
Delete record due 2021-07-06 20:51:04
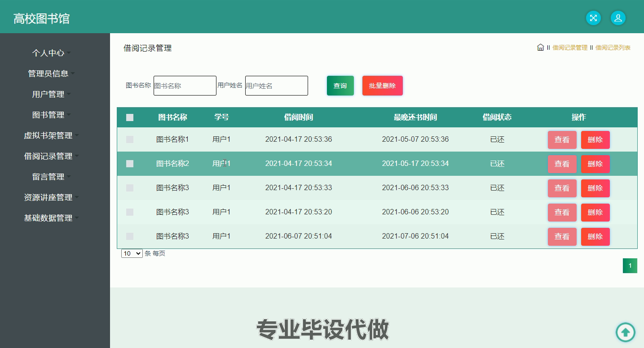pyautogui.click(x=595, y=237)
